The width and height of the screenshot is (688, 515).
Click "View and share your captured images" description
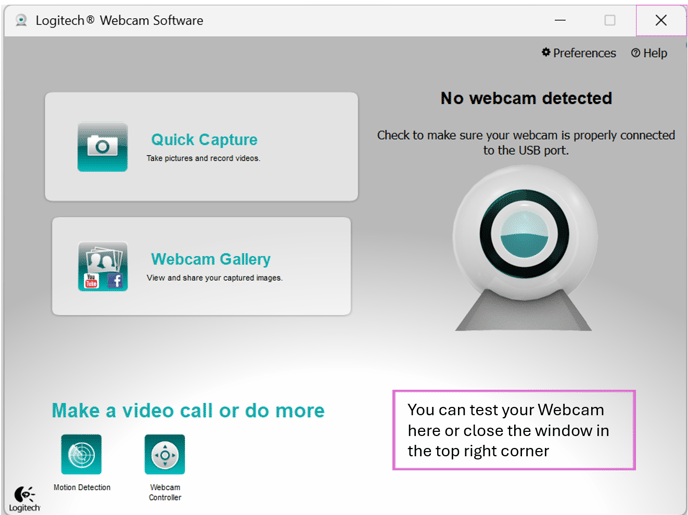click(214, 278)
